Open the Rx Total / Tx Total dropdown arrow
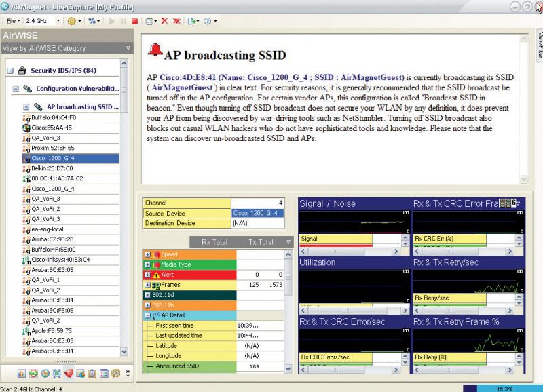543x392 pixels. pyautogui.click(x=288, y=242)
